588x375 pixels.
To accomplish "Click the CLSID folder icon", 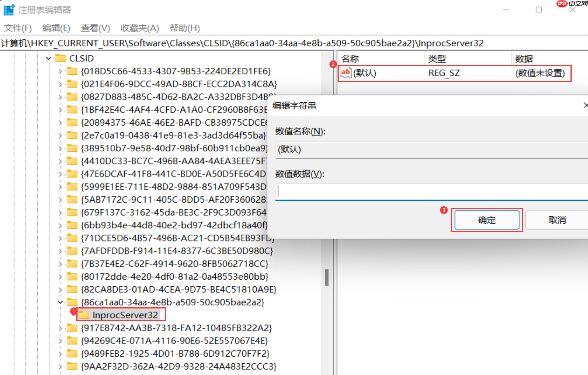I will [x=61, y=58].
